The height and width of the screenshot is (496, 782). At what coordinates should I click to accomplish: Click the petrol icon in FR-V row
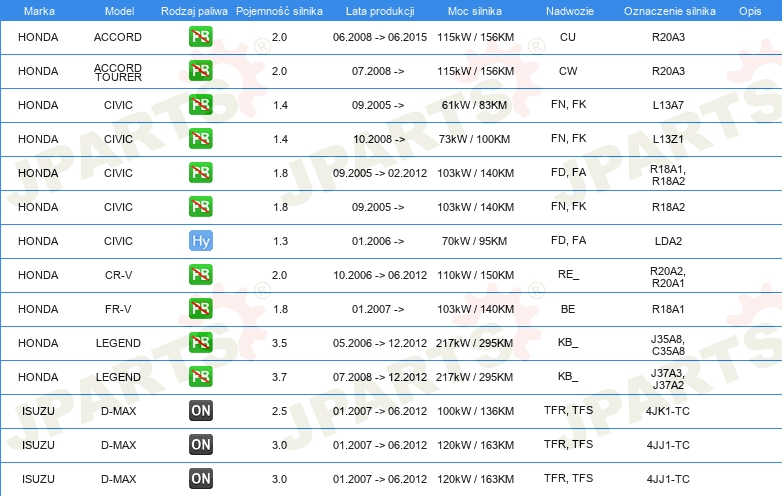point(200,309)
